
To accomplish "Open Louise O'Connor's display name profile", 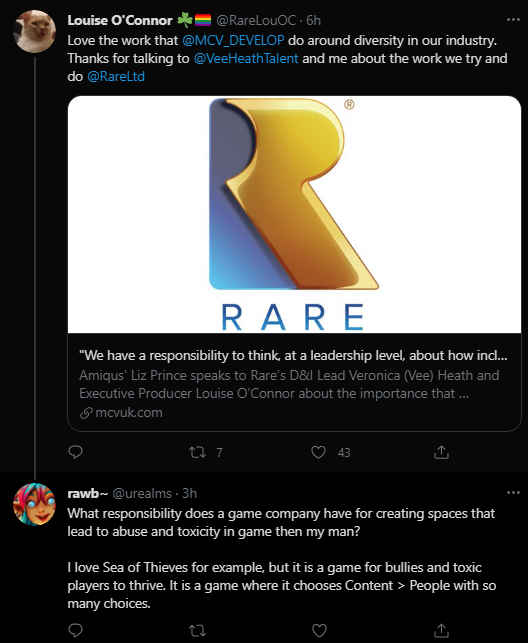I will [x=120, y=20].
